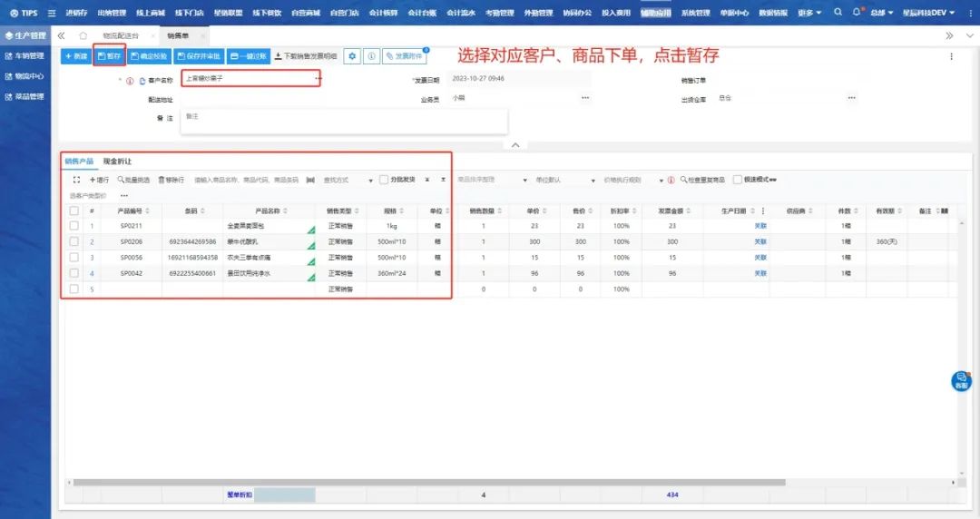Expand the 更多 dropdown in top menu
The width and height of the screenshot is (980, 519).
(809, 13)
